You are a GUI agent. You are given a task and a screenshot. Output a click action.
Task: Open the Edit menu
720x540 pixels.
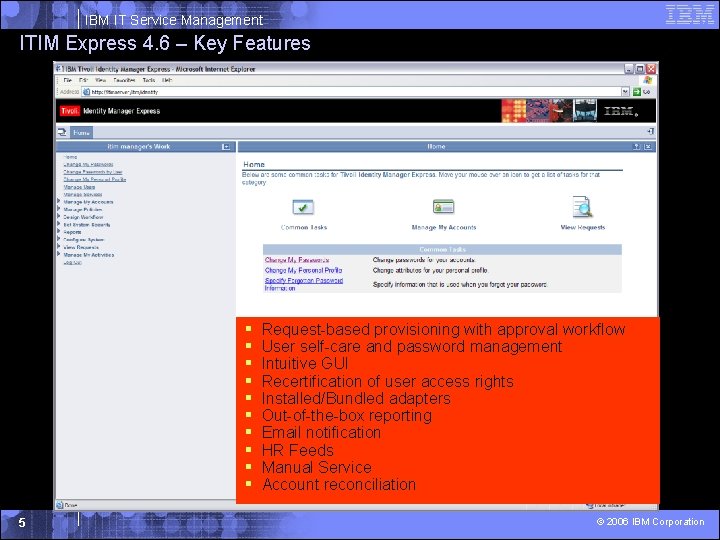83,80
